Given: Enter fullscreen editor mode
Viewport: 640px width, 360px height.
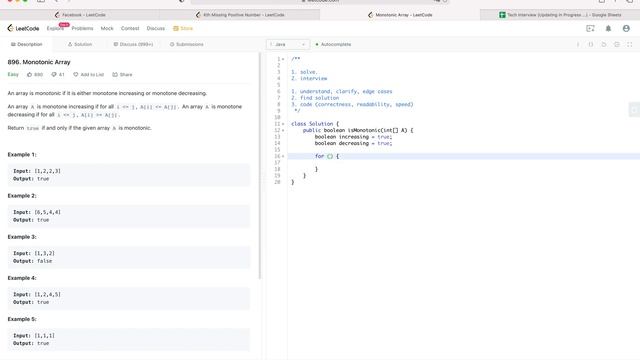Looking at the screenshot, I should pyautogui.click(x=629, y=44).
